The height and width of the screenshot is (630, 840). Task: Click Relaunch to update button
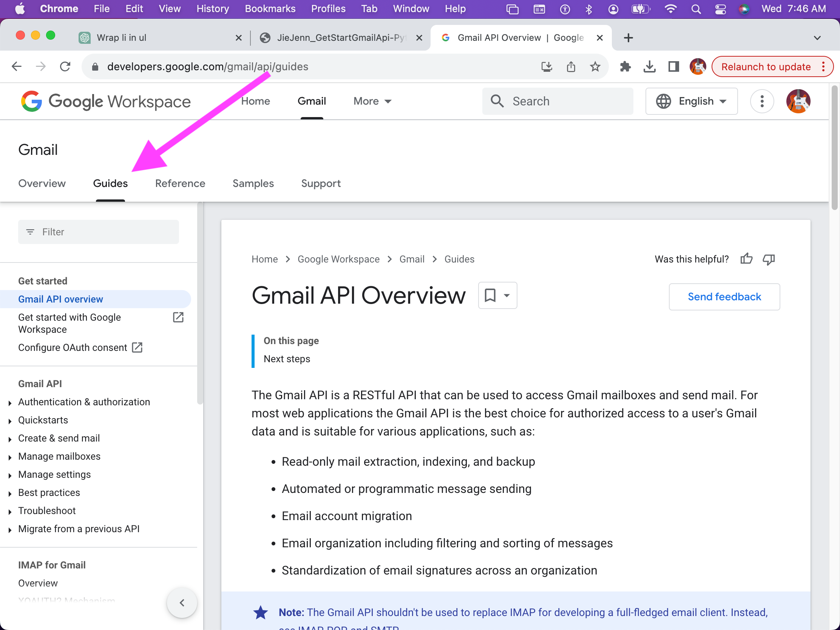coord(772,67)
